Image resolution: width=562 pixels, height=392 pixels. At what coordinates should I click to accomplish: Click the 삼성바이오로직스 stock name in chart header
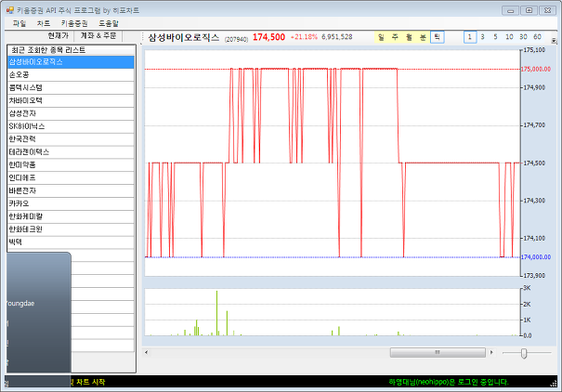[x=184, y=37]
